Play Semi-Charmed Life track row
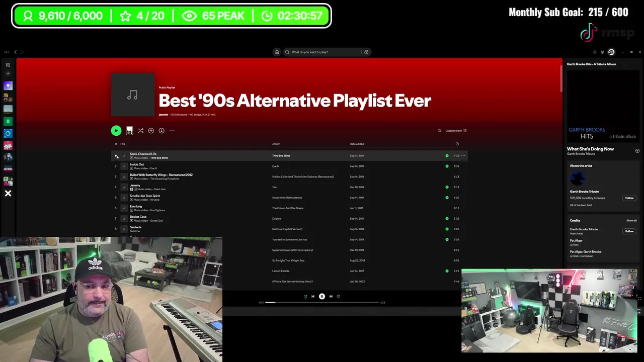The height and width of the screenshot is (362, 644). point(116,156)
